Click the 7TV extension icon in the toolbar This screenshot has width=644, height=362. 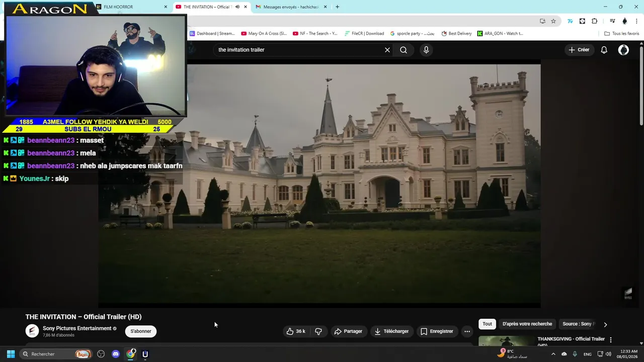point(570,21)
